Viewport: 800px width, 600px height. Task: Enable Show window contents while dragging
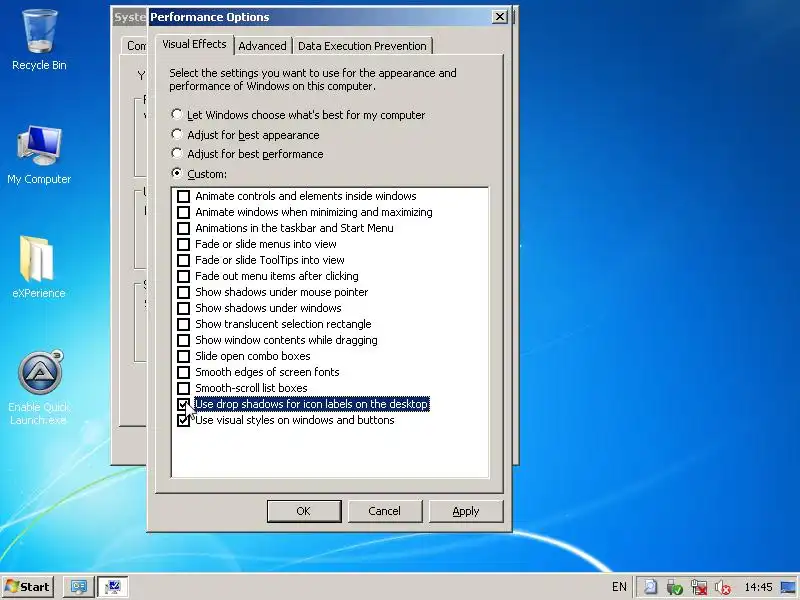pyautogui.click(x=183, y=340)
